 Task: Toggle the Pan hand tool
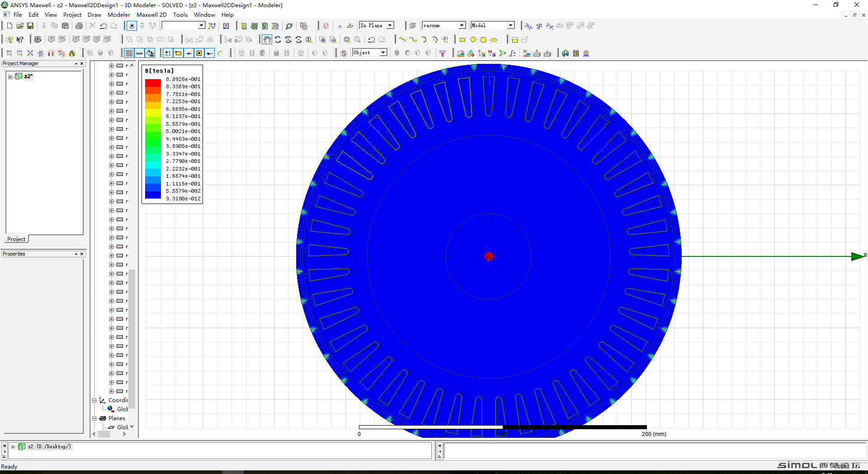267,40
